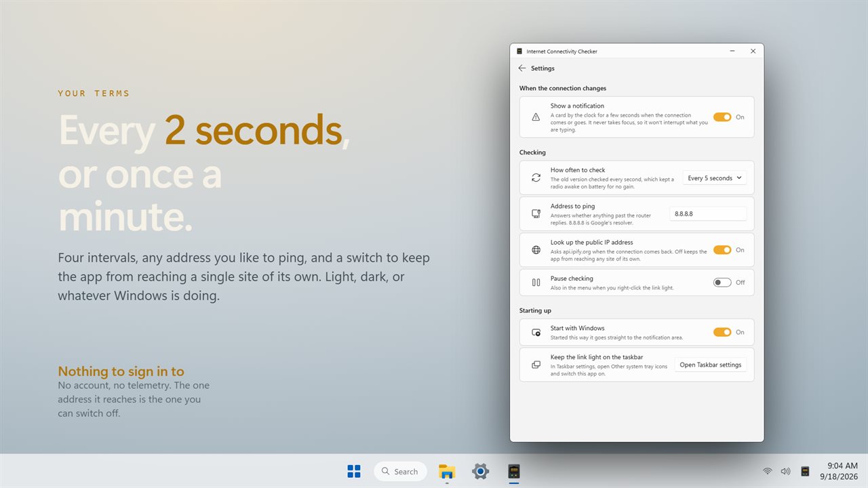Open the Settings gear on the taskbar
This screenshot has height=488, width=868.
pos(480,471)
